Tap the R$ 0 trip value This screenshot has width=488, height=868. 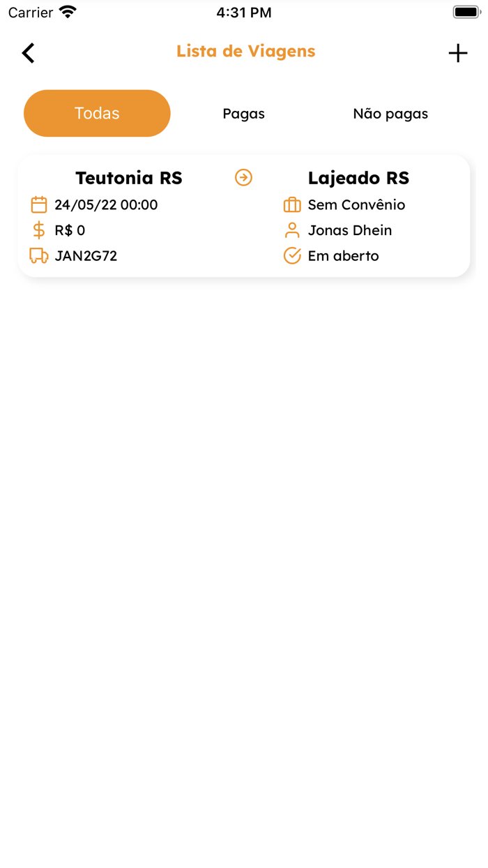[x=70, y=230]
